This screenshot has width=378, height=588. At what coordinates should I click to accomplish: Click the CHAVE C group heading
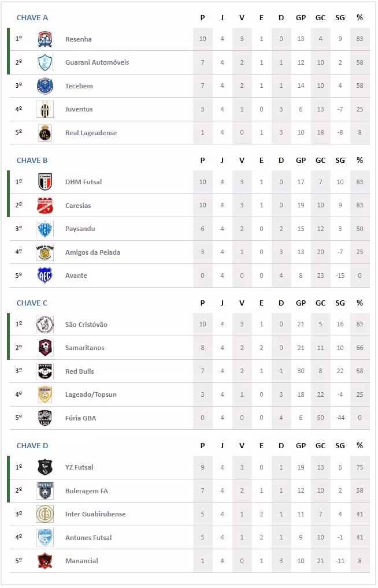(x=32, y=303)
